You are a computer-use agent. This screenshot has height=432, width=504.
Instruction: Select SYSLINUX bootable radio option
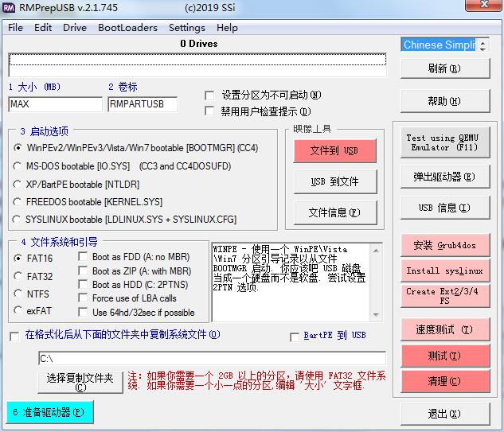click(x=18, y=219)
